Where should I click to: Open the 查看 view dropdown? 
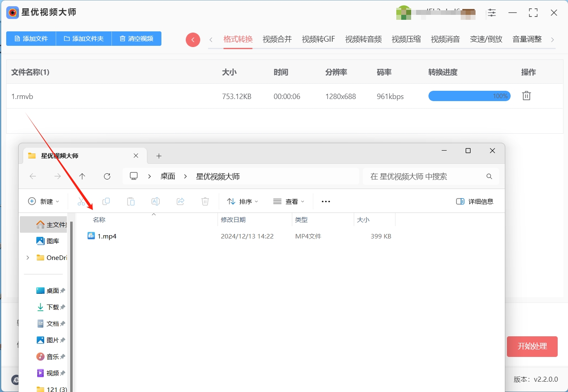tap(289, 201)
